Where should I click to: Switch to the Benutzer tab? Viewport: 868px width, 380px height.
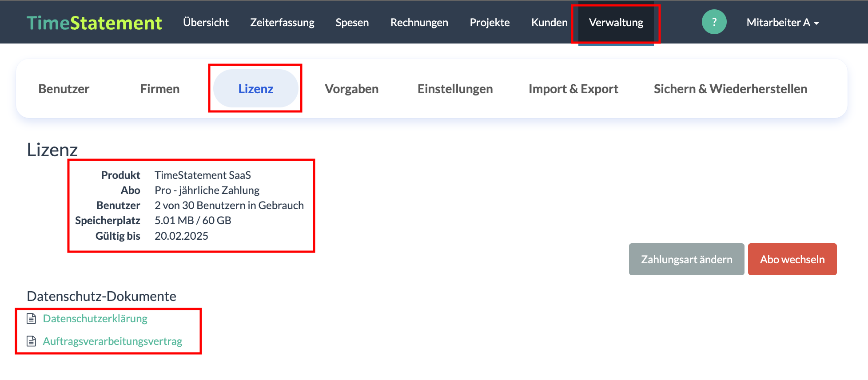pos(64,89)
